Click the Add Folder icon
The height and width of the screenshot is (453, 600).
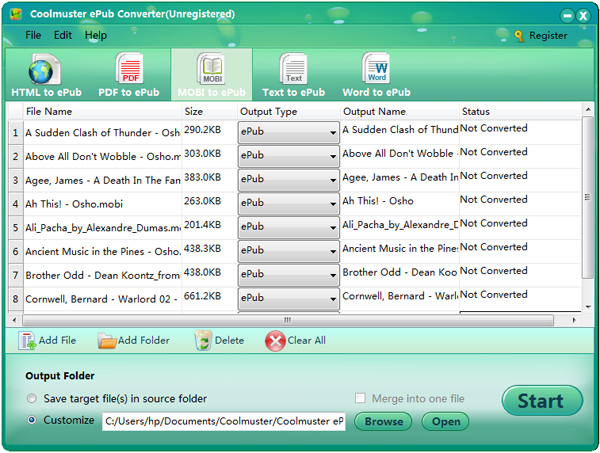coord(107,341)
